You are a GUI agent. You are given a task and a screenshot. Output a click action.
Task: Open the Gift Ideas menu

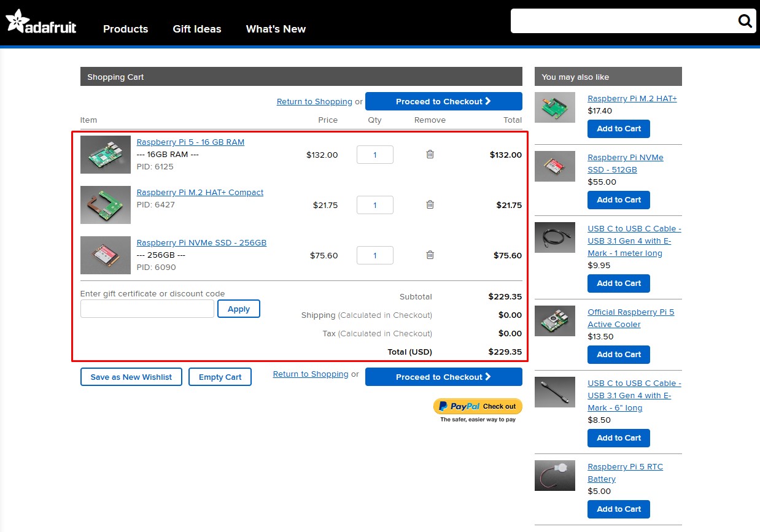tap(197, 29)
